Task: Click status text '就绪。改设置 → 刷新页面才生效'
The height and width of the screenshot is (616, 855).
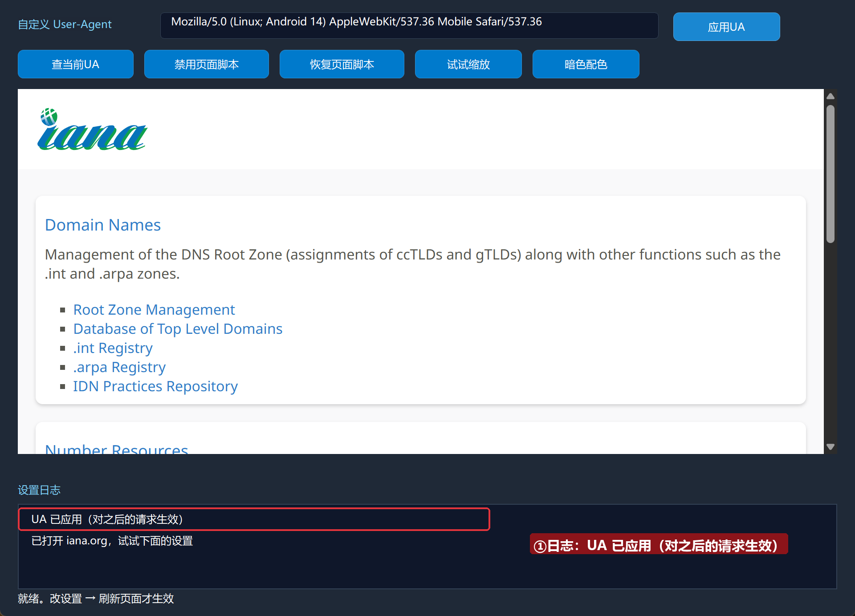Action: tap(96, 599)
